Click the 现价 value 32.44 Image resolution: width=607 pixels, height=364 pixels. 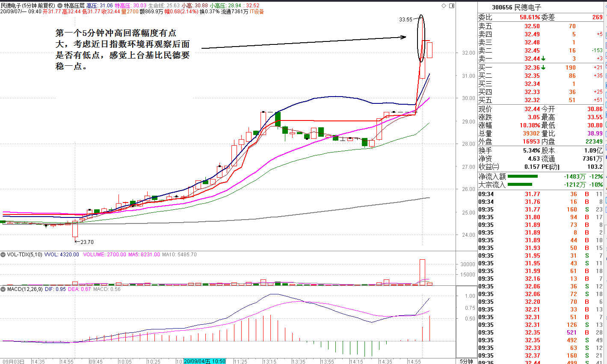(x=532, y=109)
